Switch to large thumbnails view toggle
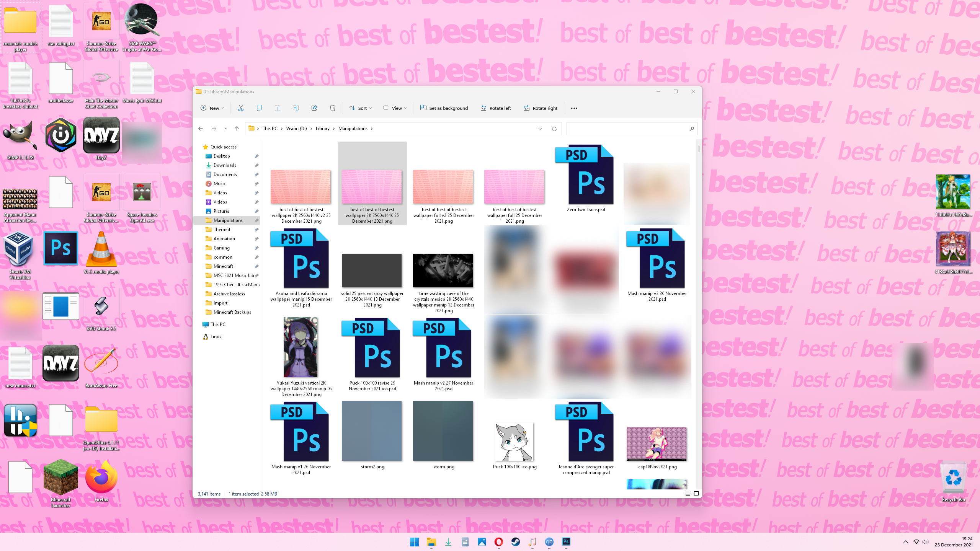 click(x=696, y=494)
